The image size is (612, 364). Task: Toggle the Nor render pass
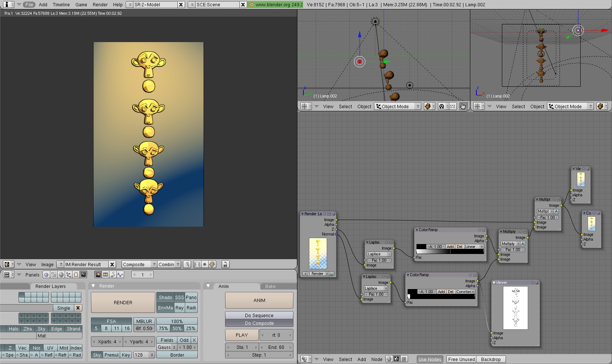pos(36,348)
